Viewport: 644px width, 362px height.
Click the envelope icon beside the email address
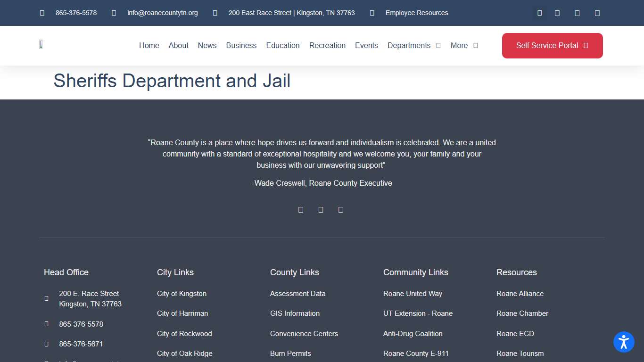coord(114,13)
